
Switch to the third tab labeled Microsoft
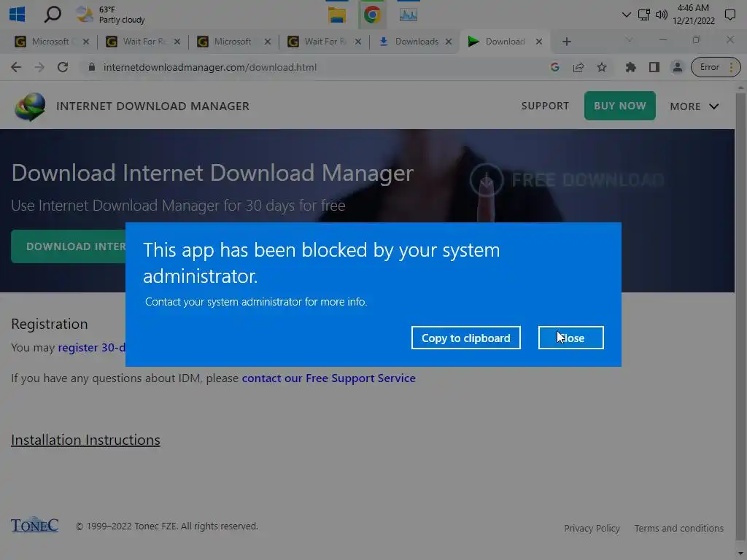233,42
